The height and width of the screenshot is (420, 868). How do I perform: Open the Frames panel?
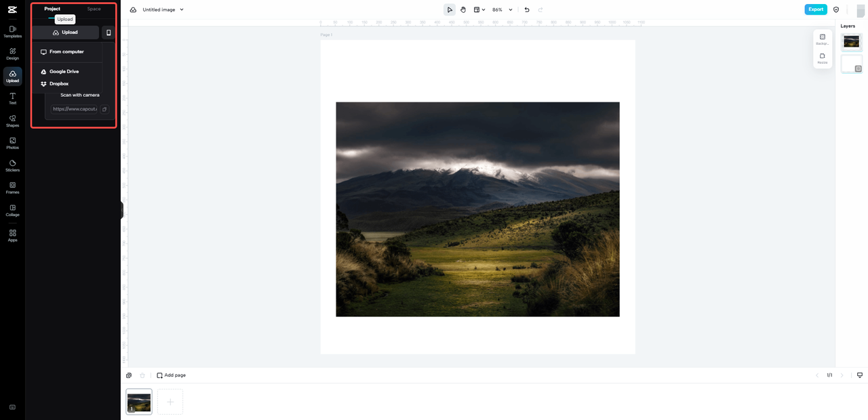point(12,188)
